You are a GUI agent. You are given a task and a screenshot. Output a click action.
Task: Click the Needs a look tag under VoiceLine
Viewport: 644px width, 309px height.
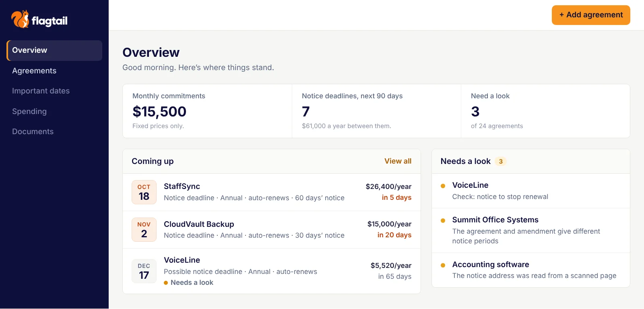click(x=188, y=282)
